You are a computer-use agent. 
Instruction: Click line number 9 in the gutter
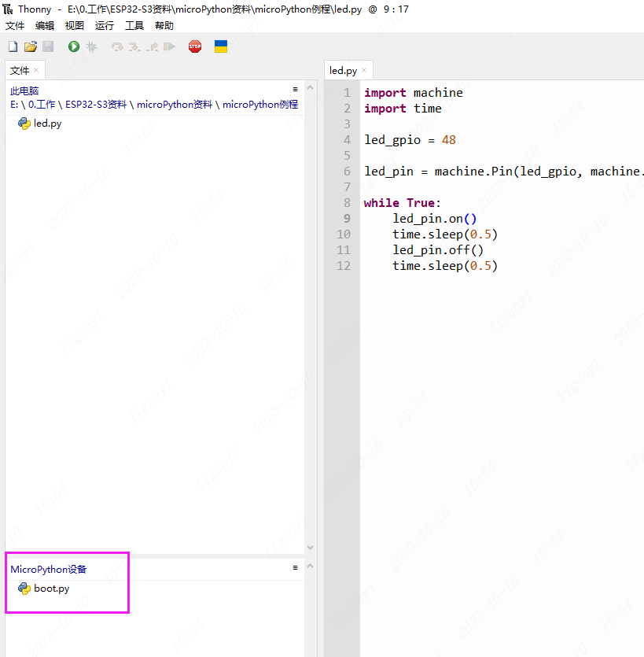347,218
